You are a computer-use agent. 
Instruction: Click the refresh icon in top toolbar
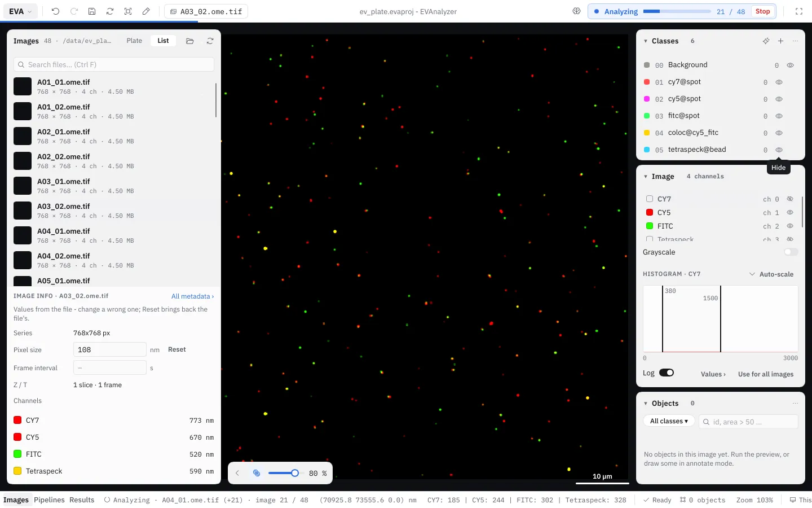pos(110,11)
